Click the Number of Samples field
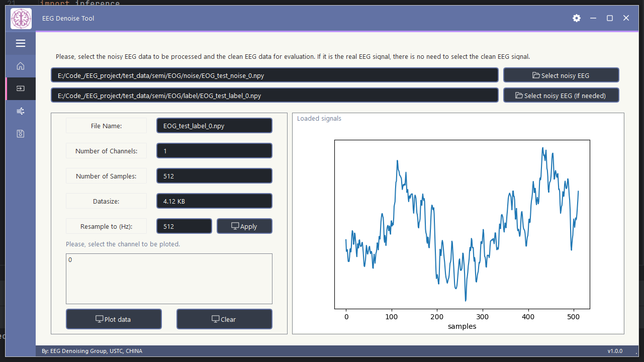 214,176
